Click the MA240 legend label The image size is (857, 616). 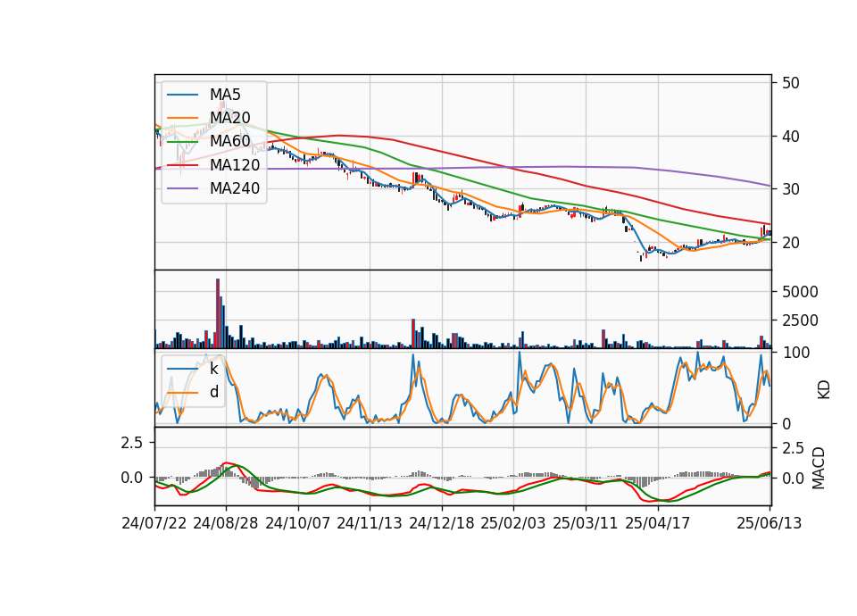(x=235, y=188)
